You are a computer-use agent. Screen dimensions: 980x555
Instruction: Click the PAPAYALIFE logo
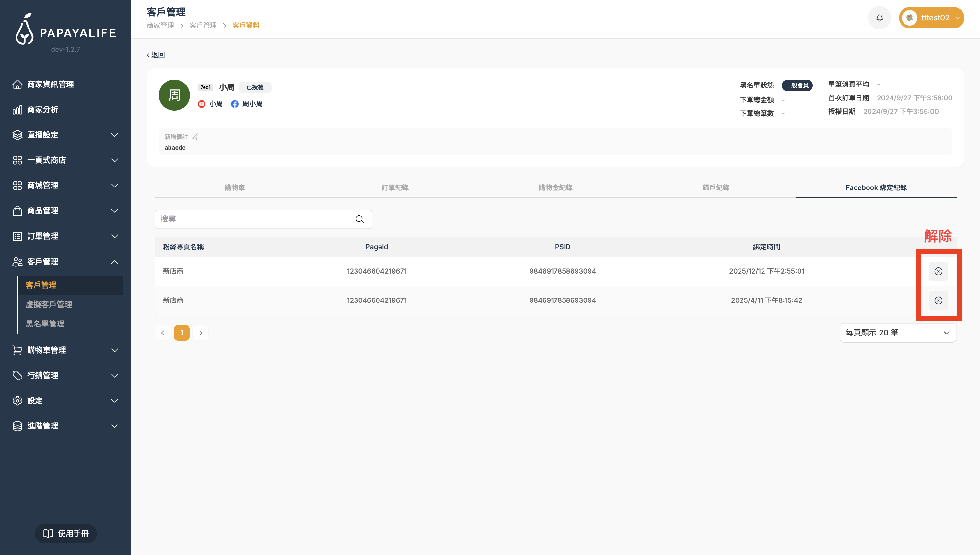point(65,30)
